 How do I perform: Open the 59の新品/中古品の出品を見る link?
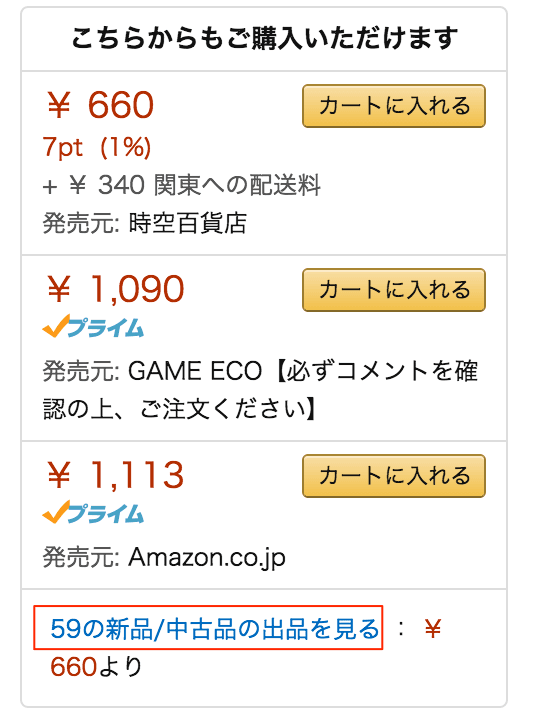pyautogui.click(x=214, y=628)
